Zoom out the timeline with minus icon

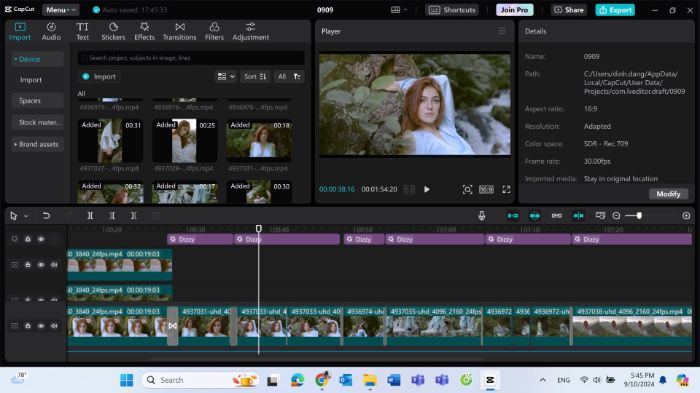[616, 216]
